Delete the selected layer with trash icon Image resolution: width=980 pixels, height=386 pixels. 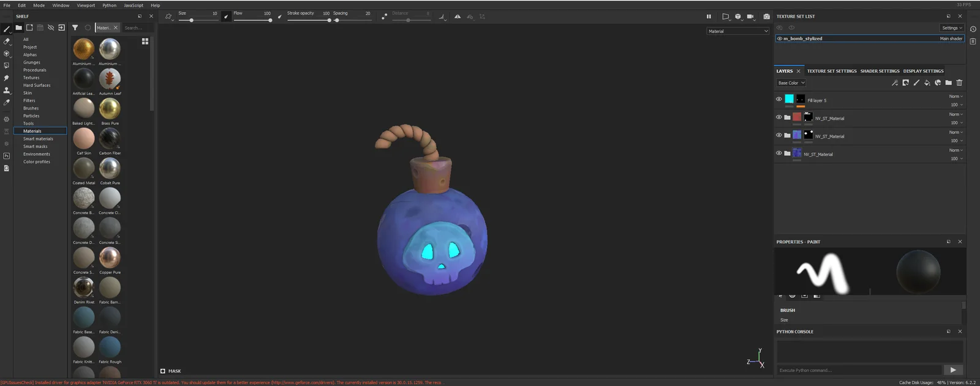[959, 83]
